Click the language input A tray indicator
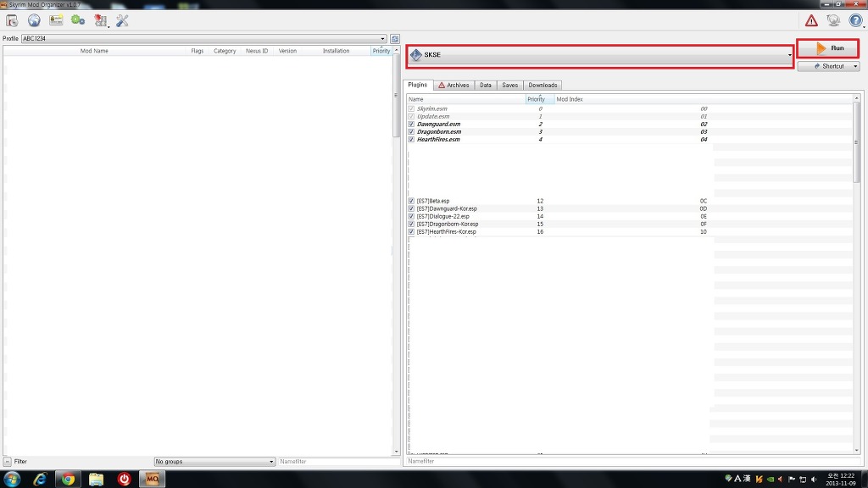The image size is (868, 488). [737, 479]
